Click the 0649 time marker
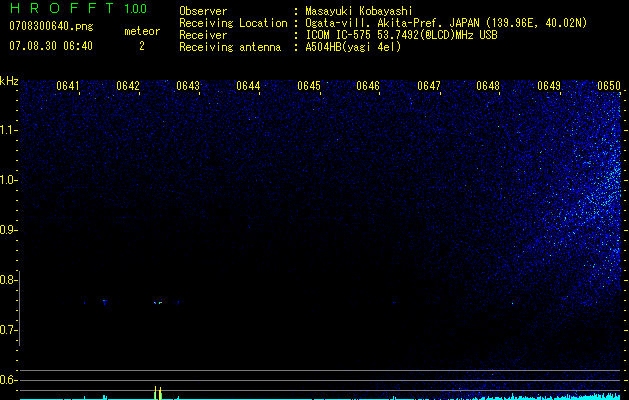 point(549,86)
